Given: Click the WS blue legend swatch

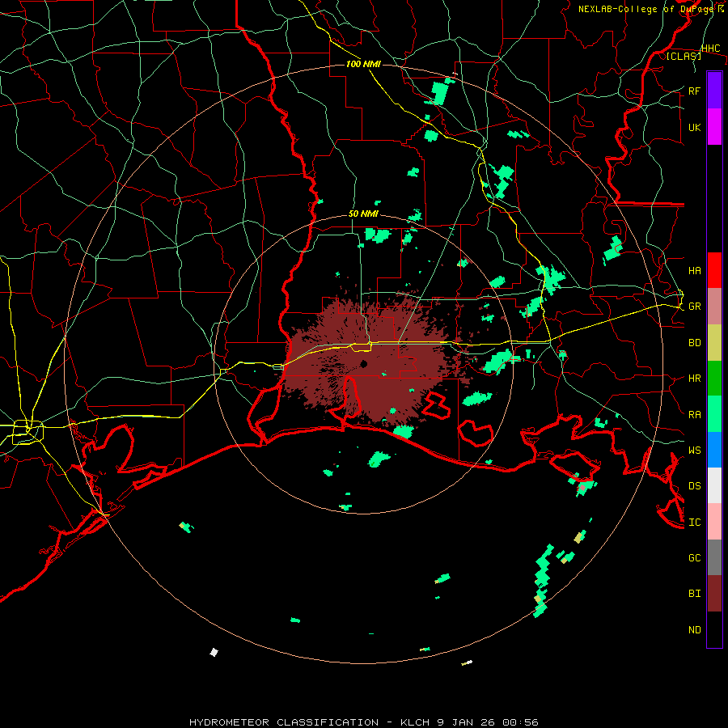Looking at the screenshot, I should (714, 450).
